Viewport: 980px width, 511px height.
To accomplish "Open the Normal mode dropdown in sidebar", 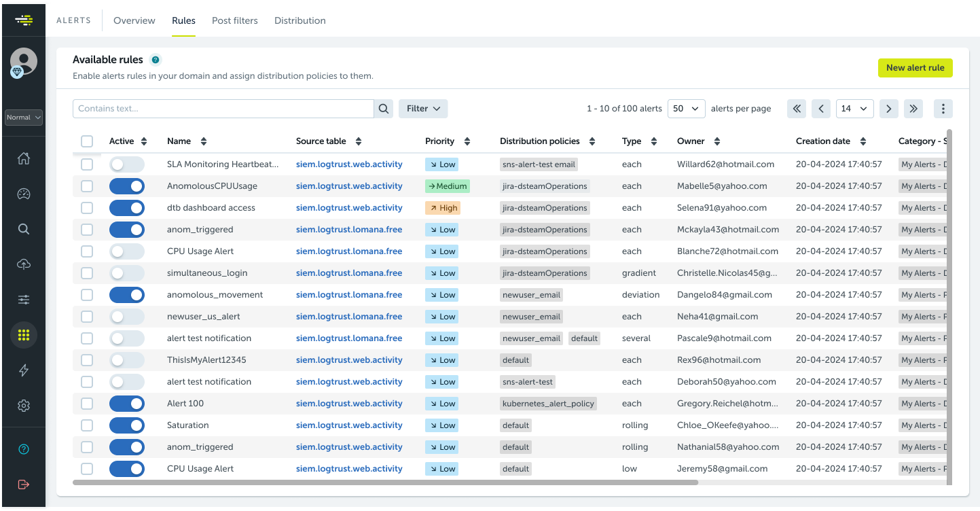I will point(23,117).
